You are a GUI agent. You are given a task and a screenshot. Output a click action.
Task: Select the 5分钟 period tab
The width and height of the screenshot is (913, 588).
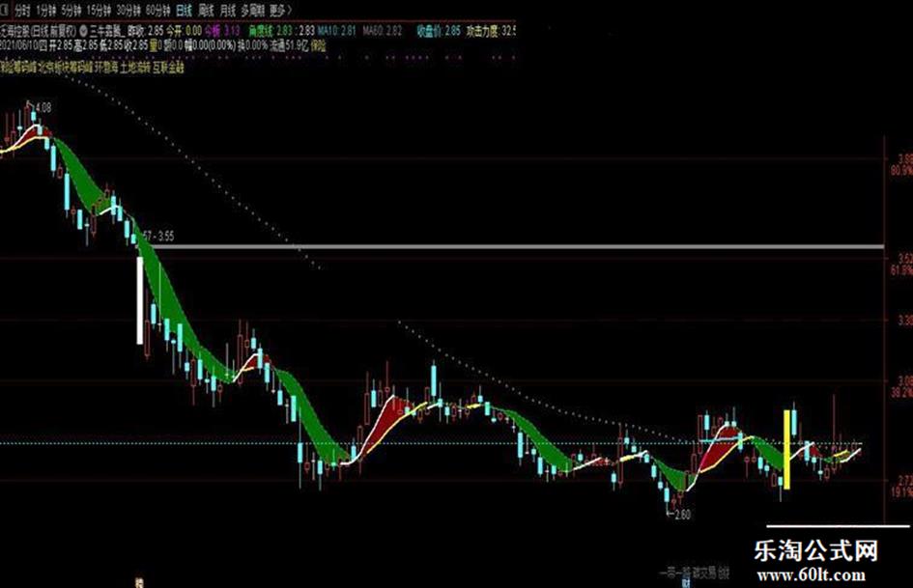pos(71,10)
